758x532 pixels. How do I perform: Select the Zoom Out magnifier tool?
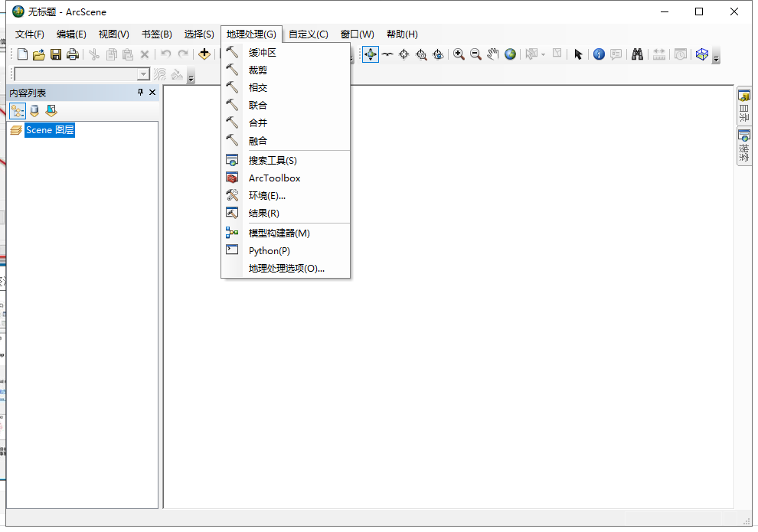[x=475, y=54]
